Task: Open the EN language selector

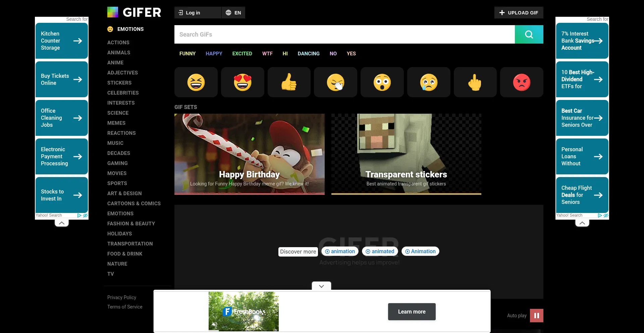Action: point(233,12)
